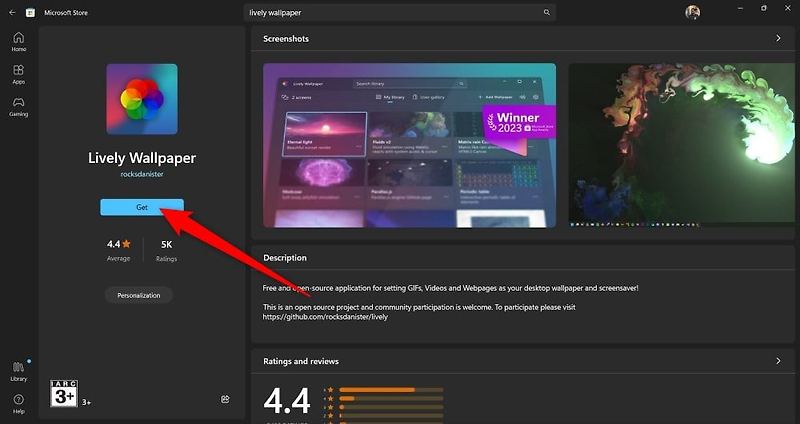The image size is (800, 424).
Task: Click the Lively Wallpaper app icon
Action: click(142, 99)
